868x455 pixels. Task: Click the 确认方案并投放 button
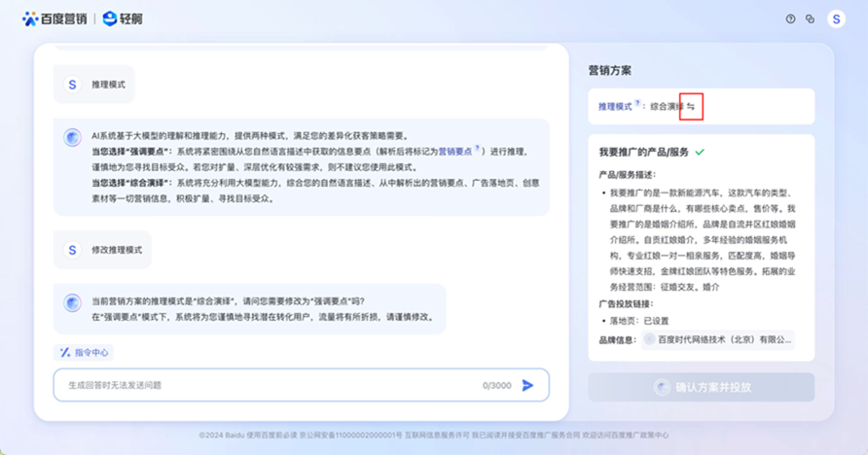click(x=701, y=387)
